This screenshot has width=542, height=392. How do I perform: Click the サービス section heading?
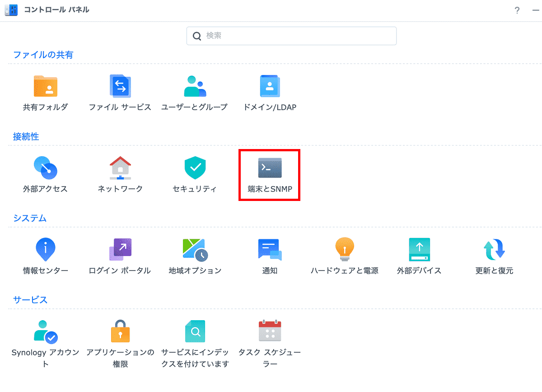30,299
